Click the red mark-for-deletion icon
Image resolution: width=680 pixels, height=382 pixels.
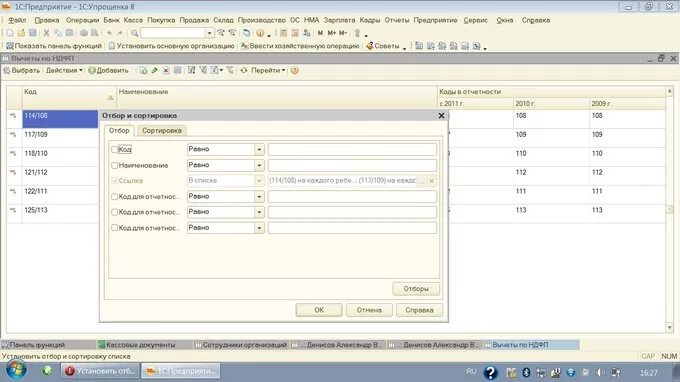(x=166, y=70)
